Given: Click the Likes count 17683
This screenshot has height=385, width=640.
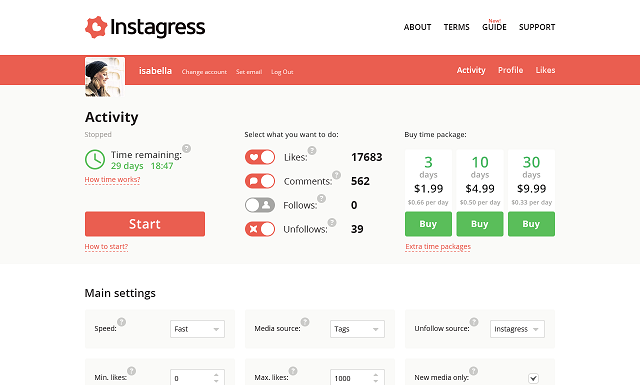Looking at the screenshot, I should [367, 157].
